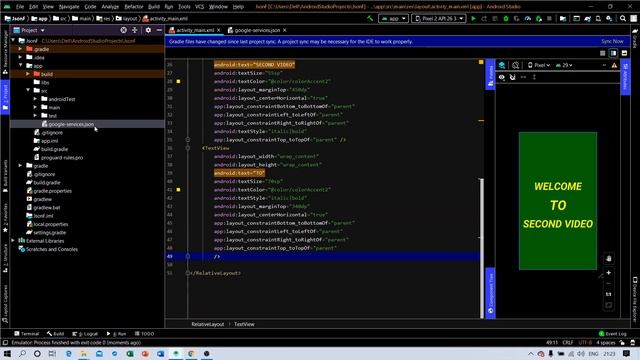Open Pixel device dropdown in preview
The image size is (640, 360).
click(x=539, y=65)
